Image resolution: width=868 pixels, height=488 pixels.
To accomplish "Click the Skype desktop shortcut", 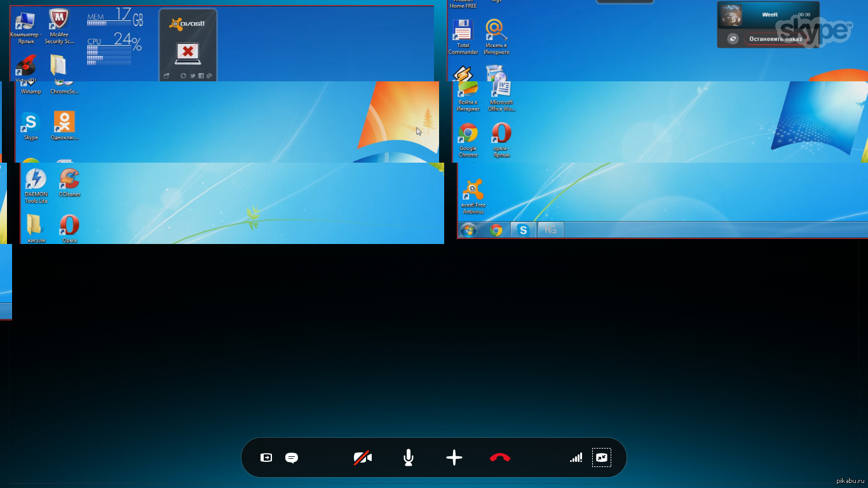I will pyautogui.click(x=31, y=126).
